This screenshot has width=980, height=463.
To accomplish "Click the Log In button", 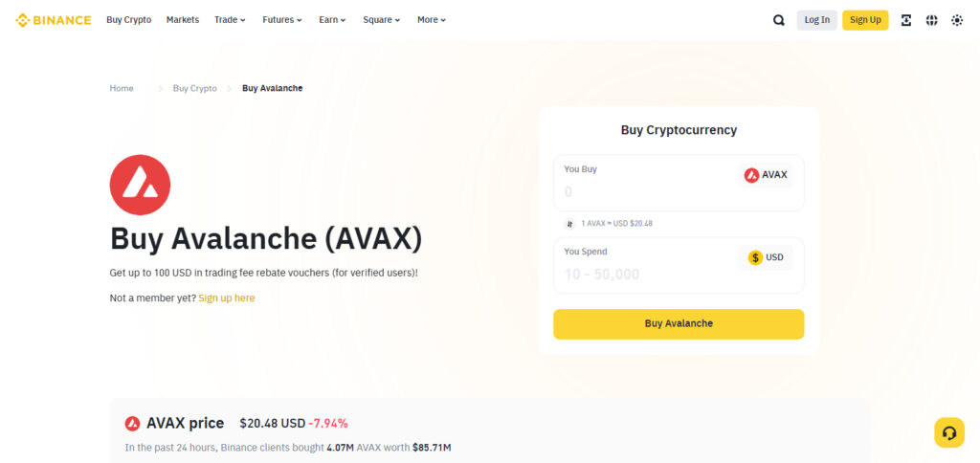I will coord(817,20).
